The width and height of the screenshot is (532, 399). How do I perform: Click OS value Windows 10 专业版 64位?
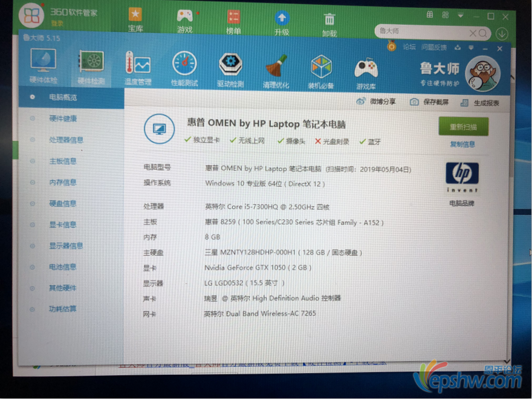(x=265, y=184)
